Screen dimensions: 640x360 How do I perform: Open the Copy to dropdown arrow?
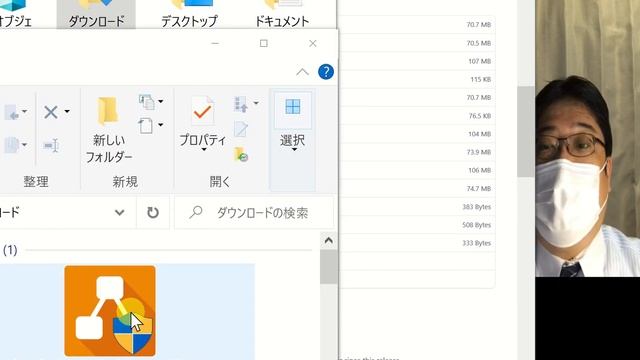point(24,144)
